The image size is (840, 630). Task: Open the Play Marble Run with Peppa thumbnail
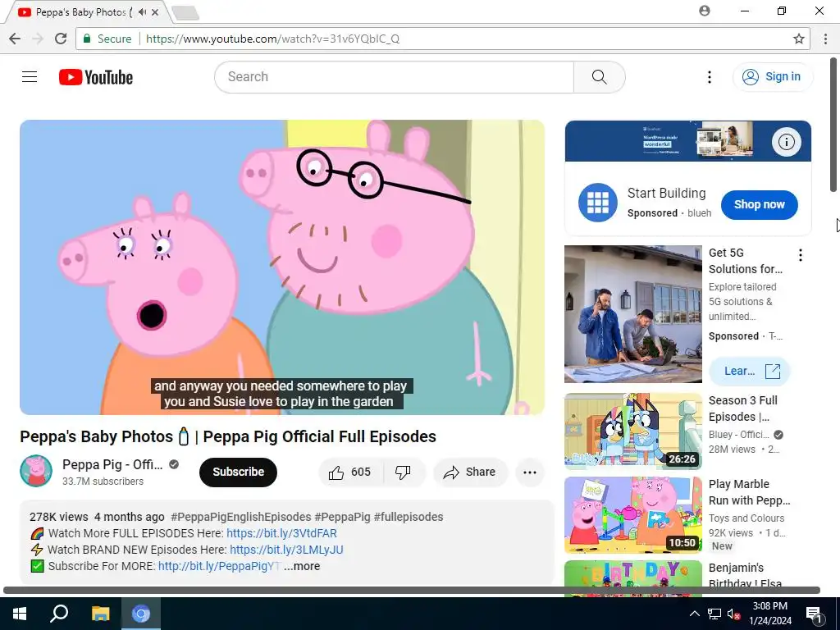[x=632, y=515]
